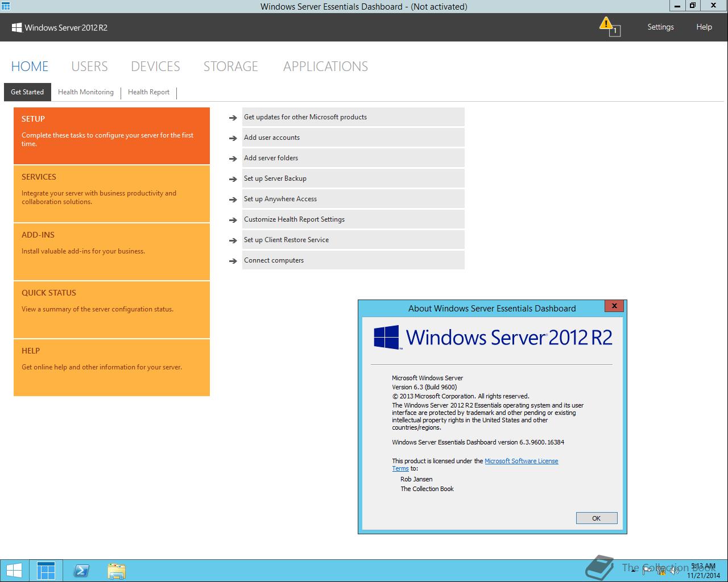Select the QUICK STATUS tile

pos(111,310)
